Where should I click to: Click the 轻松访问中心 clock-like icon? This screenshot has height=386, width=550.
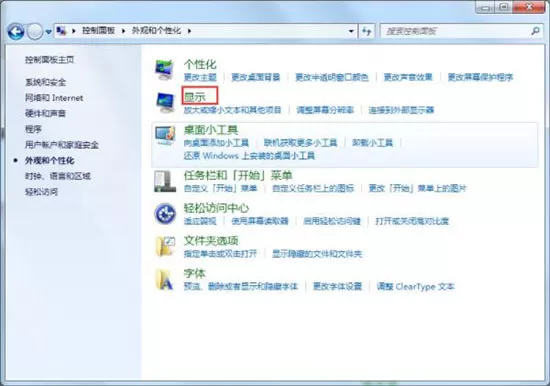coord(165,213)
